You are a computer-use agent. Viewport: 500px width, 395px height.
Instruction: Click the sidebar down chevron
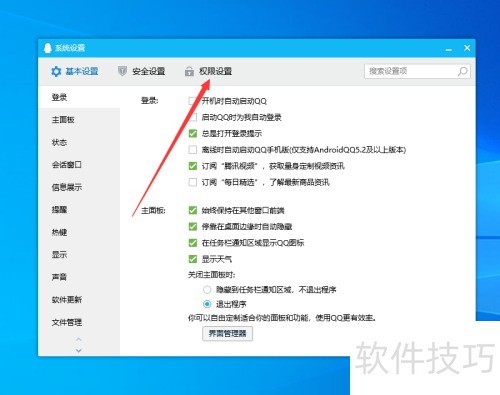click(x=79, y=351)
